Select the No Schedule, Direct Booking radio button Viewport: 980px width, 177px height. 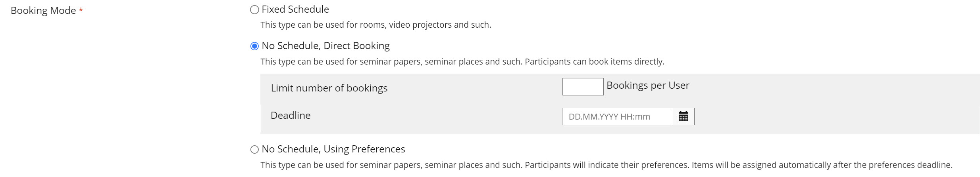tap(254, 46)
